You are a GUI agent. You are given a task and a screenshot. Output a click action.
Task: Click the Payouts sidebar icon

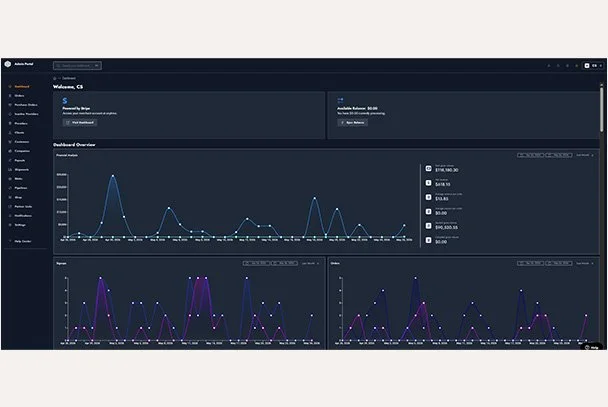coord(10,160)
